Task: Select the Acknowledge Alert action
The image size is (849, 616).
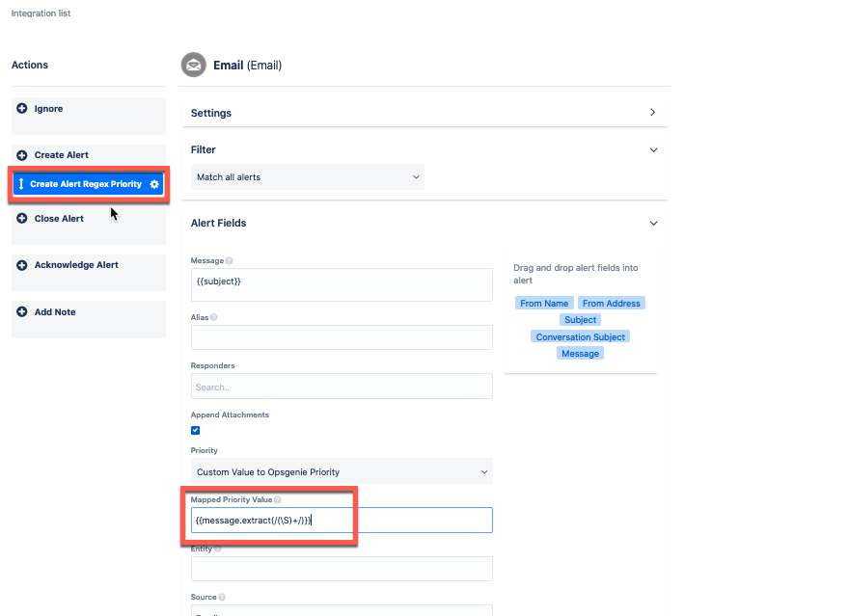Action: [89, 273]
